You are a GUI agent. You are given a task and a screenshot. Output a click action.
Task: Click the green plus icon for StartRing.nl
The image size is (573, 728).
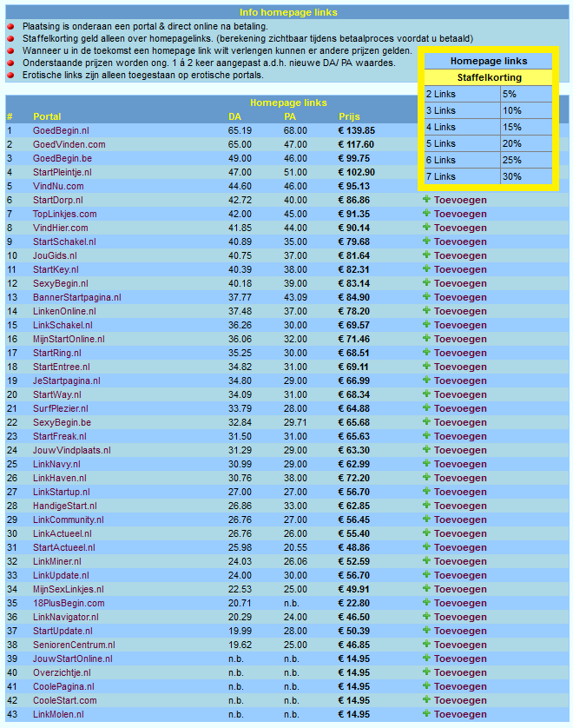426,353
